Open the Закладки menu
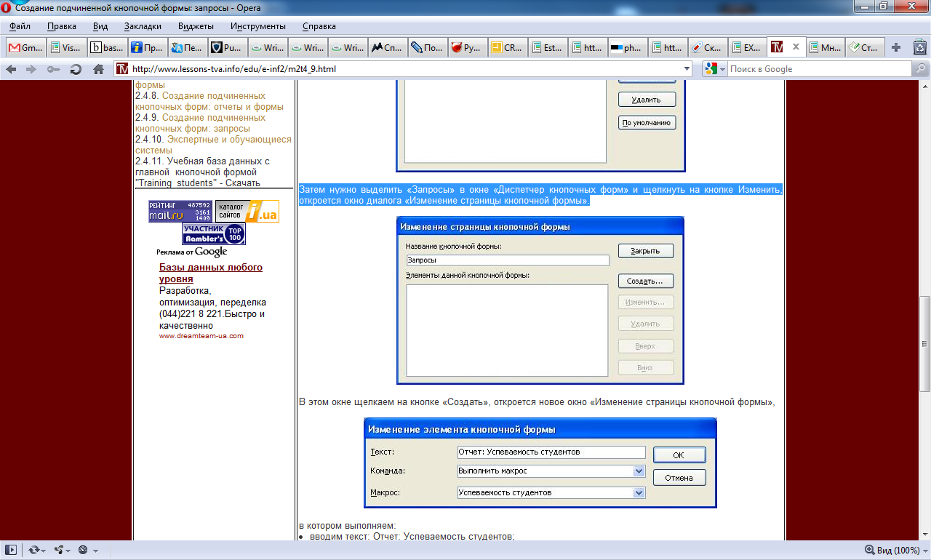 [x=143, y=26]
